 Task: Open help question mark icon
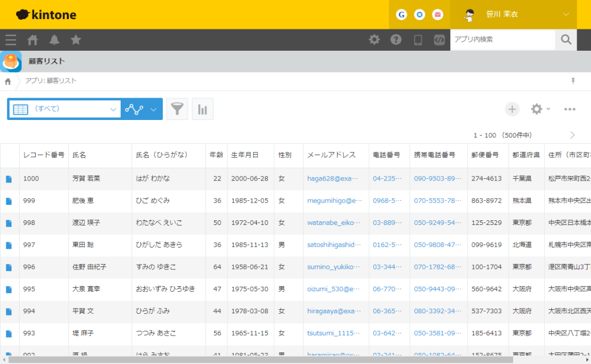396,40
